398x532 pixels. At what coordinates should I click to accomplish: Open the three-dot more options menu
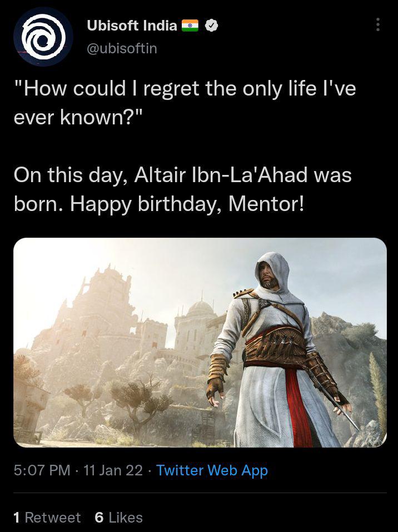coord(377,25)
